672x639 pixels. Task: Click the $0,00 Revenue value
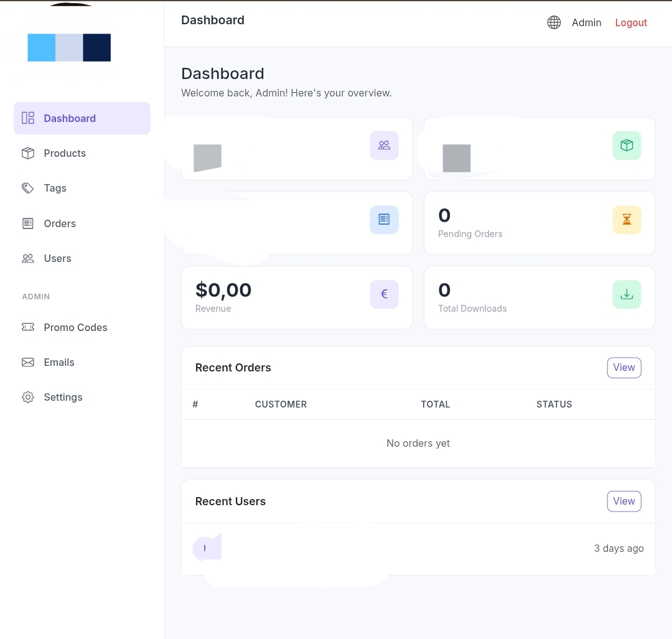[223, 290]
